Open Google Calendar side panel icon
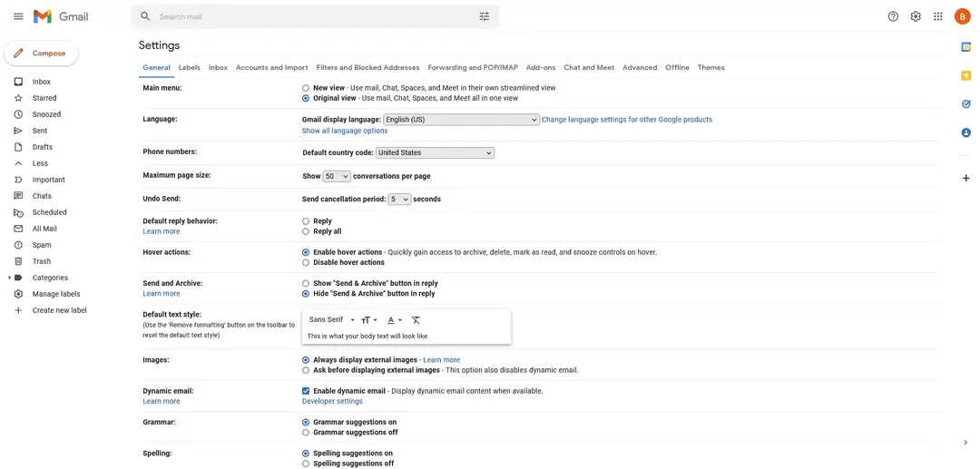This screenshot has width=980, height=469. click(965, 47)
